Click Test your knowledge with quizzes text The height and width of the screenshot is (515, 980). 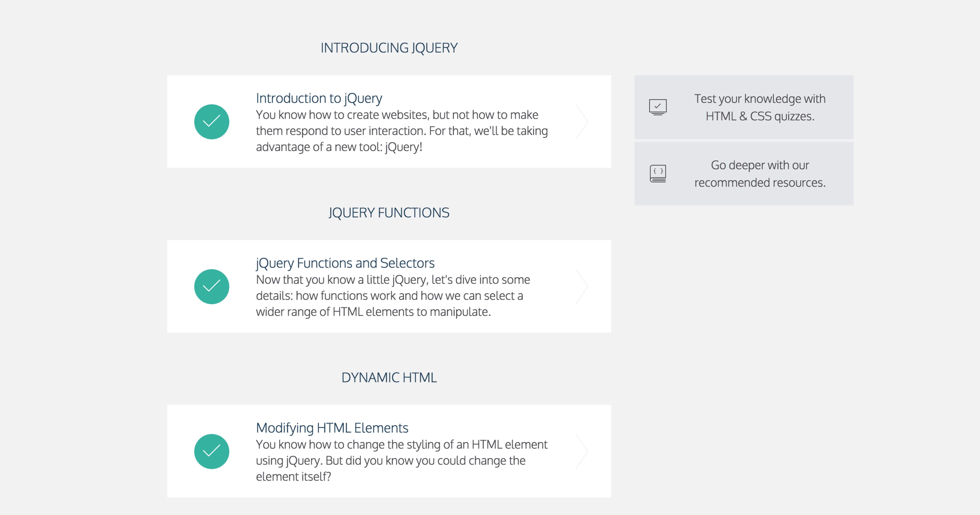coord(759,107)
